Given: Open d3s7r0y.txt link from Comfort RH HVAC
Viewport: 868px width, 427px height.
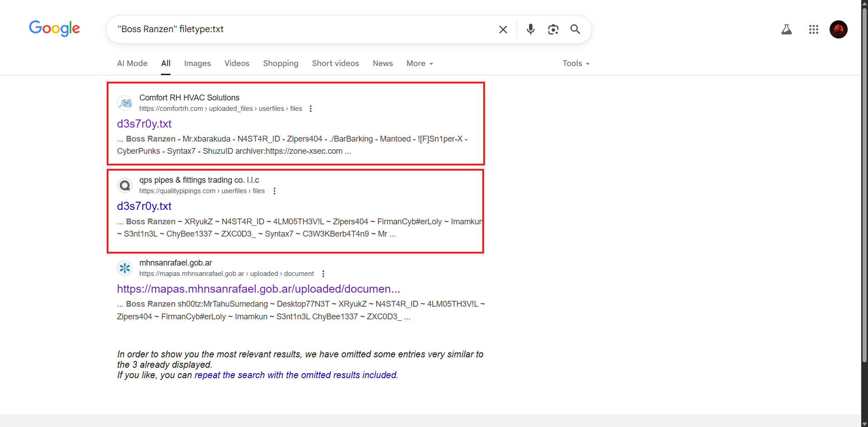Looking at the screenshot, I should point(144,123).
